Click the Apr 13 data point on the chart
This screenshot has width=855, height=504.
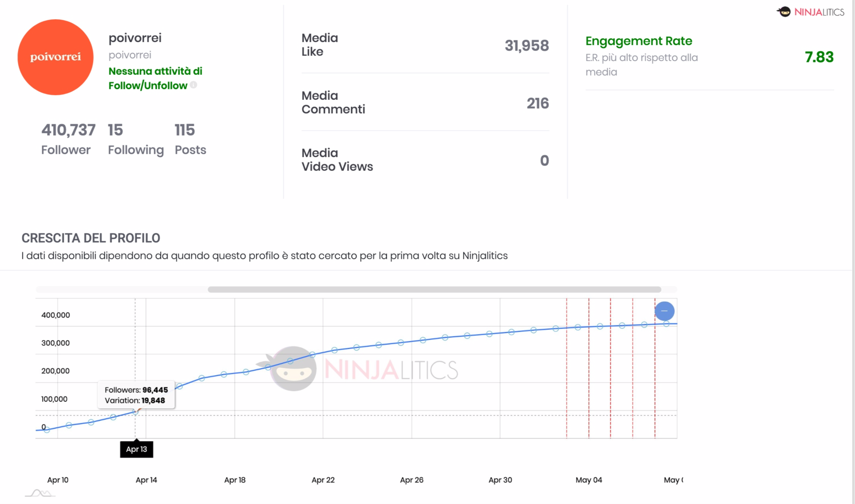tap(135, 411)
